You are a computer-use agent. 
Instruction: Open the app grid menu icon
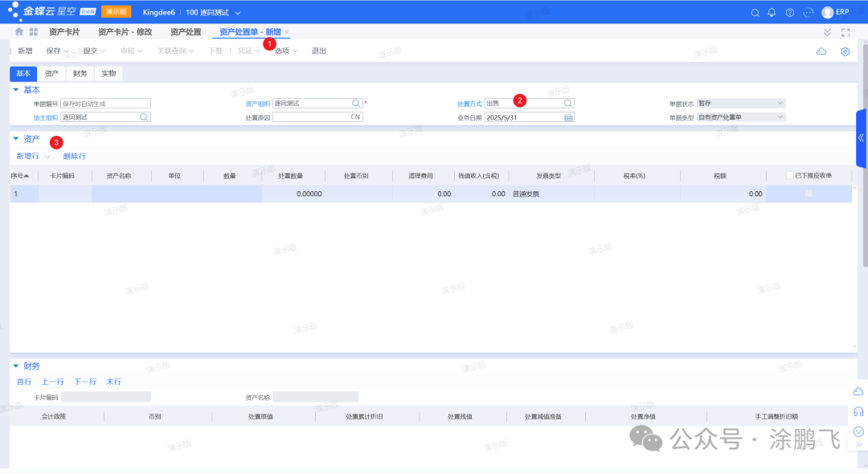[x=34, y=32]
